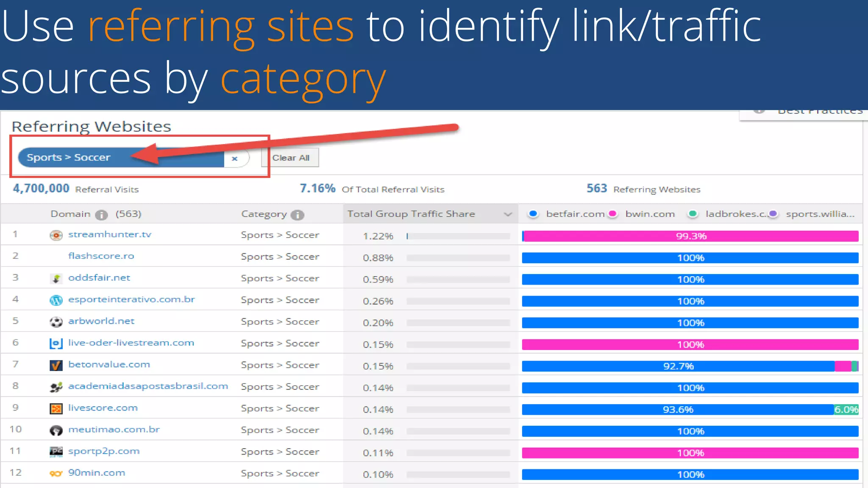
Task: Click the arbworld.net soccer ball favicon
Action: click(56, 322)
